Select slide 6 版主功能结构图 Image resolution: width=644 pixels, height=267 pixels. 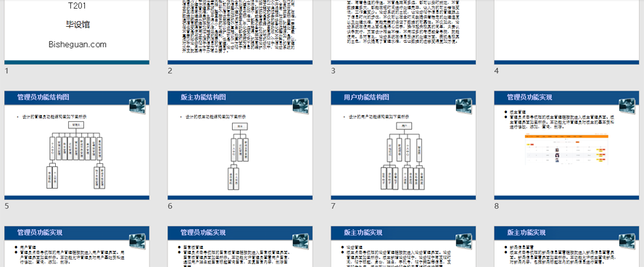(240, 145)
